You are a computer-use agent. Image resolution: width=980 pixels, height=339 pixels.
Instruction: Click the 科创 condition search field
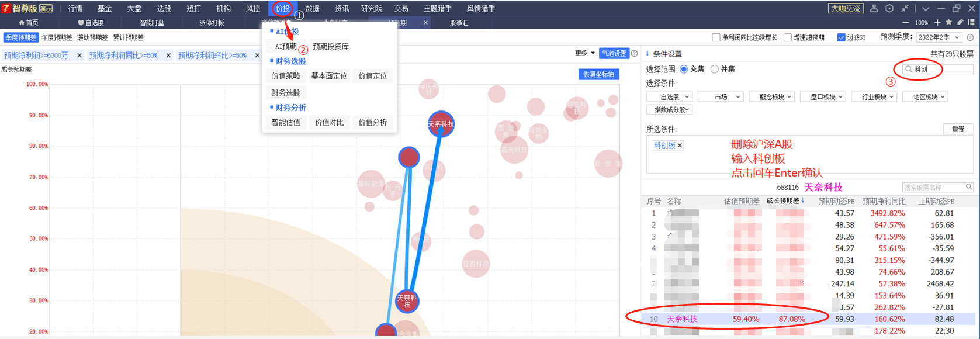(938, 69)
